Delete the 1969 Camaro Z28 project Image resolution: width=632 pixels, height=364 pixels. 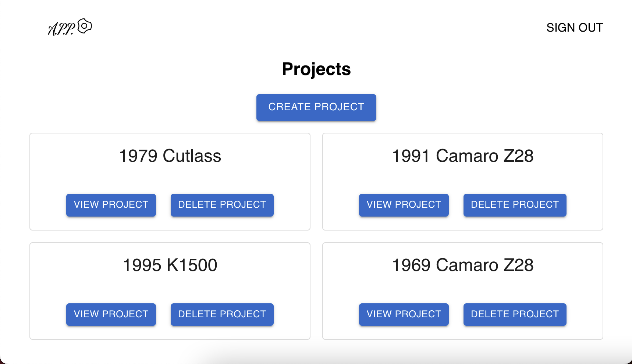pyautogui.click(x=515, y=314)
